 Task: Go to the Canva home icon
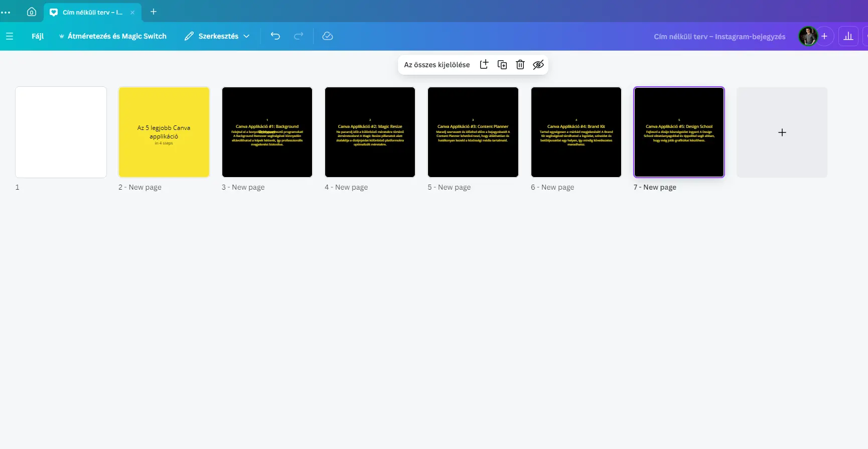click(x=32, y=12)
